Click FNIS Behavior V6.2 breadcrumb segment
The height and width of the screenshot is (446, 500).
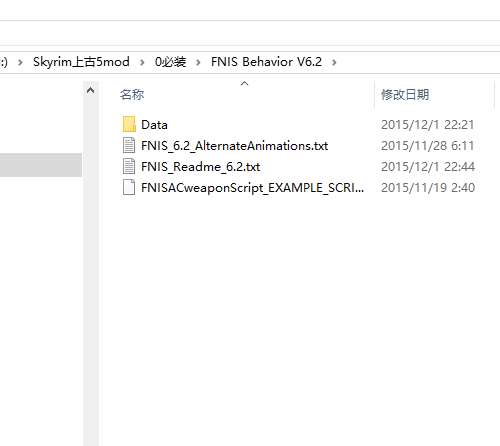266,62
